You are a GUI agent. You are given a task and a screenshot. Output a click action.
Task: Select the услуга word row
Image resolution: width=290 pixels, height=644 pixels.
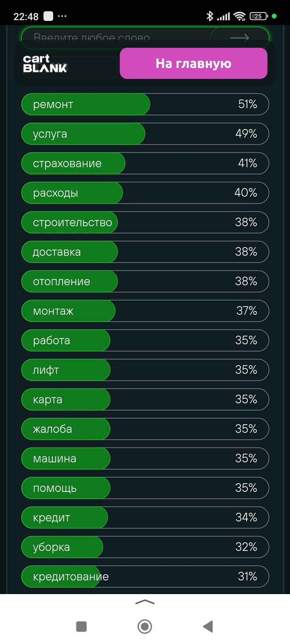pos(145,134)
